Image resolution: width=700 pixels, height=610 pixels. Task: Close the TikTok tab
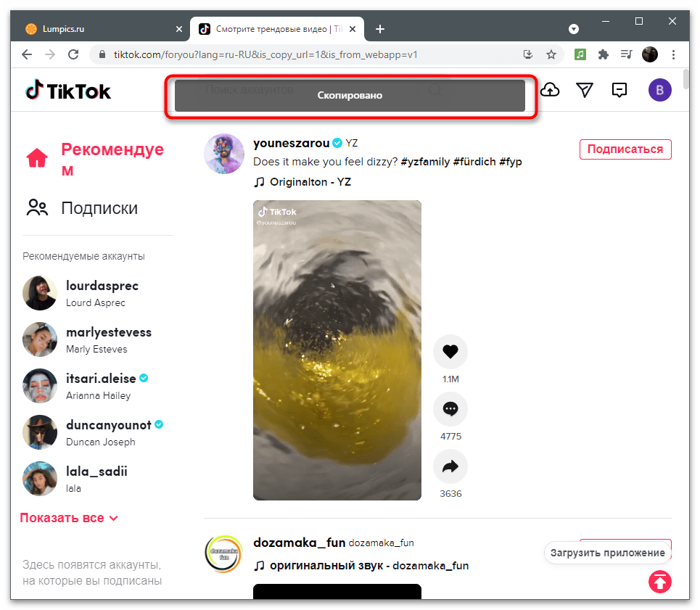[353, 29]
